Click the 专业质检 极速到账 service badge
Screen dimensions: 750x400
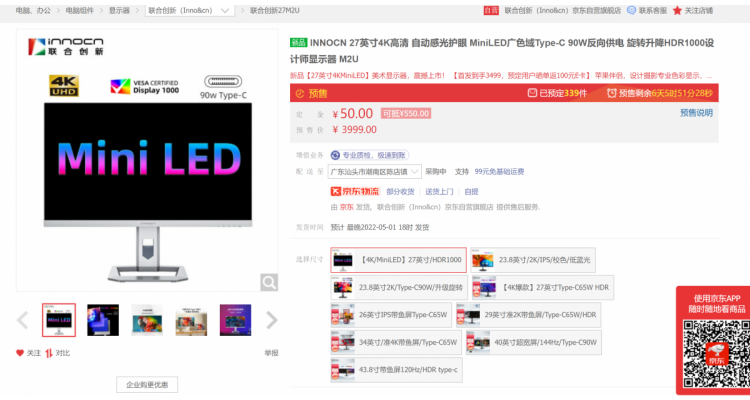[370, 155]
